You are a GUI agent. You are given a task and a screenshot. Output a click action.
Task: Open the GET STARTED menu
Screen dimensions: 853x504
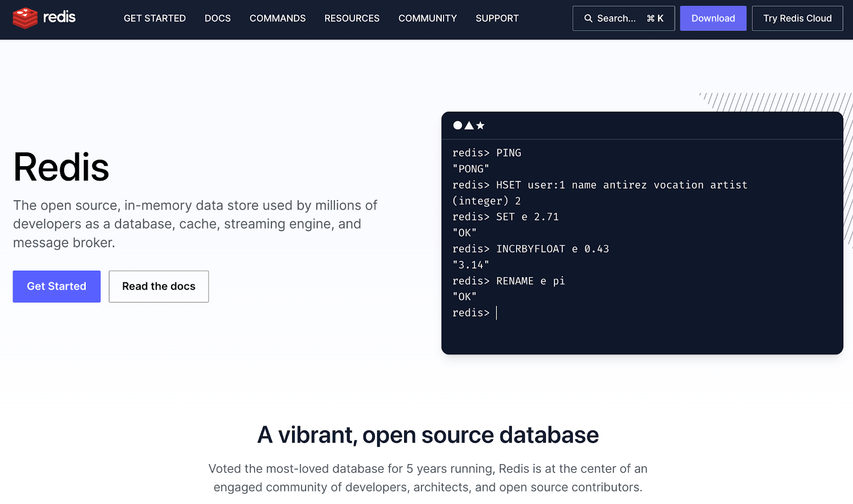[155, 19]
